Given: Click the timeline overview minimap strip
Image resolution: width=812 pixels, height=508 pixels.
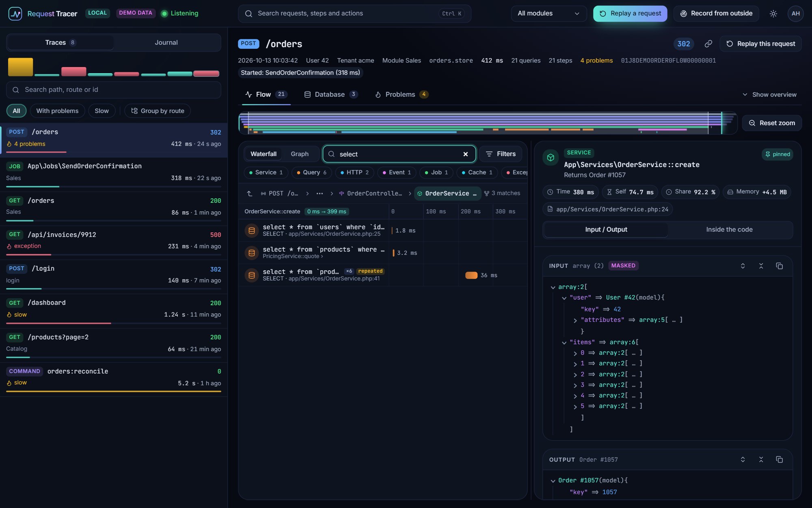Looking at the screenshot, I should pos(488,123).
